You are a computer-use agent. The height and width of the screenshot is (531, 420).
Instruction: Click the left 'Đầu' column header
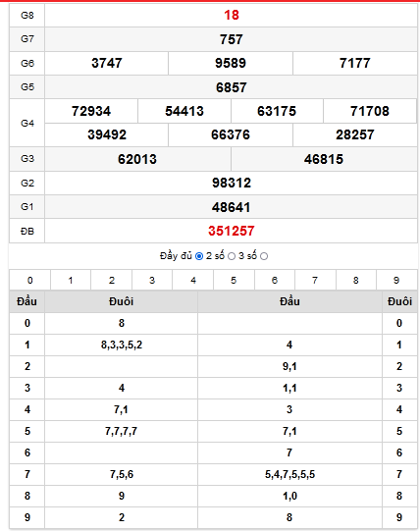(x=27, y=301)
